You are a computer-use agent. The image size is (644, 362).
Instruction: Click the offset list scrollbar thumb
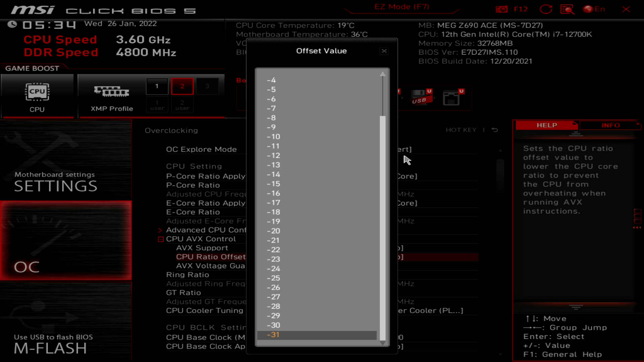[x=382, y=228]
